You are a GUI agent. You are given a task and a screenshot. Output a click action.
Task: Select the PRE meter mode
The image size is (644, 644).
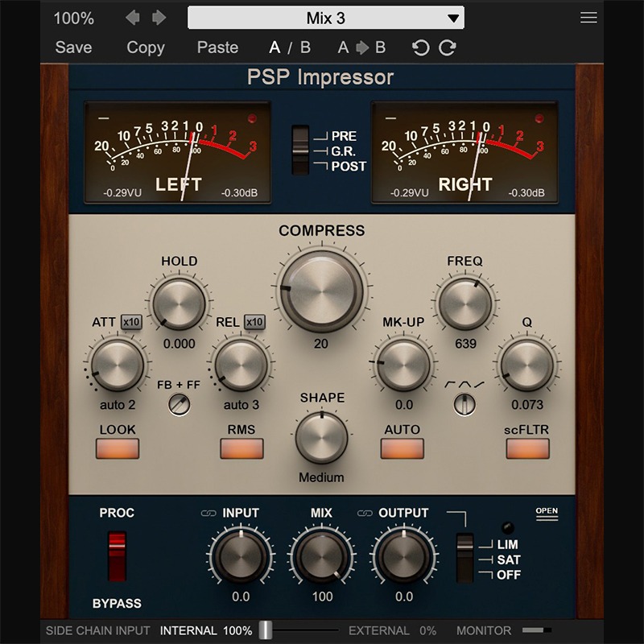pos(344,136)
